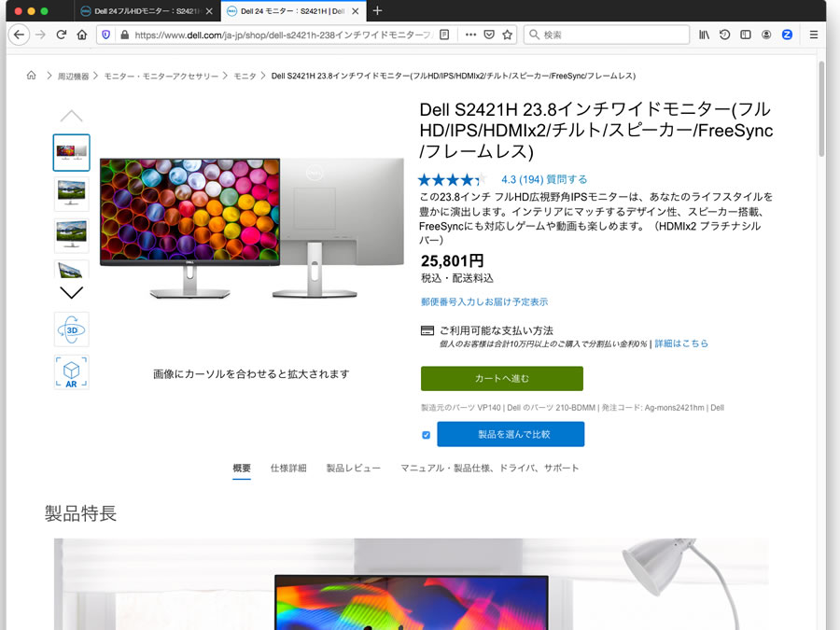Click the 質問する link
The width and height of the screenshot is (840, 630).
[x=567, y=179]
